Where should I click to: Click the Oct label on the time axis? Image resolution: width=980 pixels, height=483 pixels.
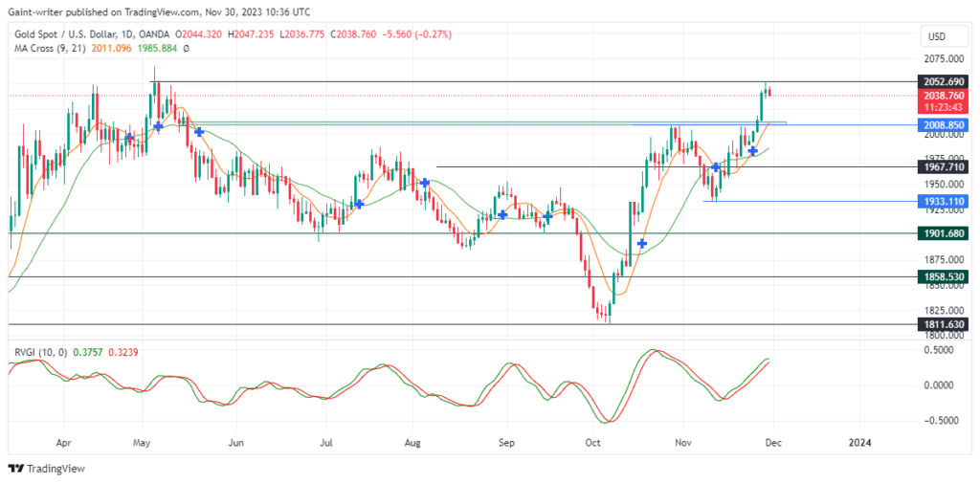point(592,442)
